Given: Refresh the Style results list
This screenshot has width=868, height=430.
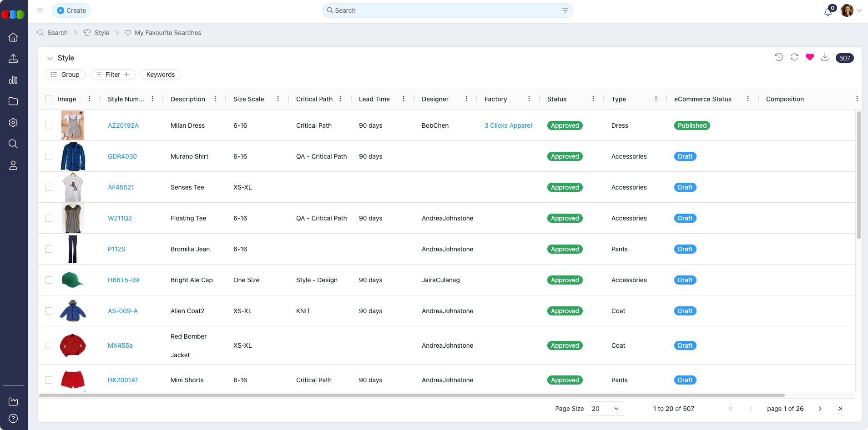Looking at the screenshot, I should [x=794, y=57].
